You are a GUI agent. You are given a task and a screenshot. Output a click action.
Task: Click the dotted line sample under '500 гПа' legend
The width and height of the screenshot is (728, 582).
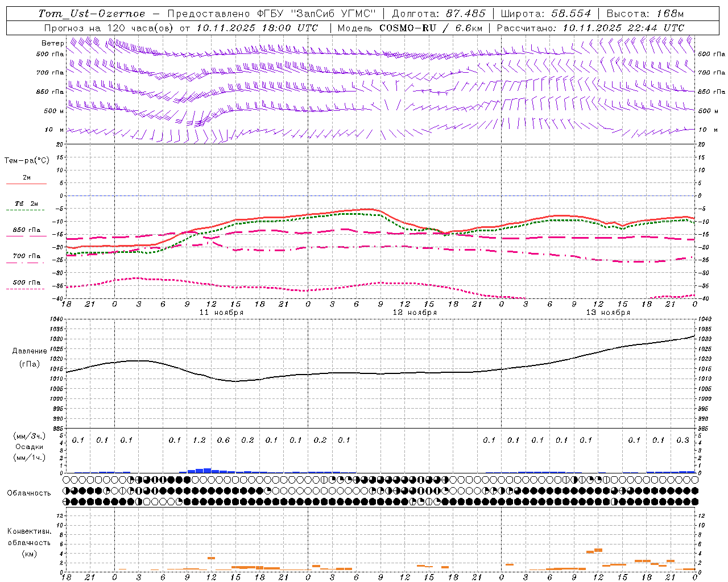pos(26,289)
